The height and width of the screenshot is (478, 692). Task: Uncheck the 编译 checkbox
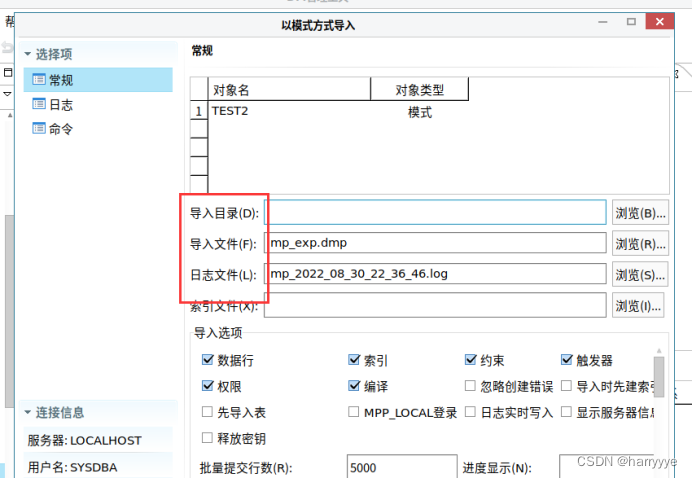coord(354,386)
